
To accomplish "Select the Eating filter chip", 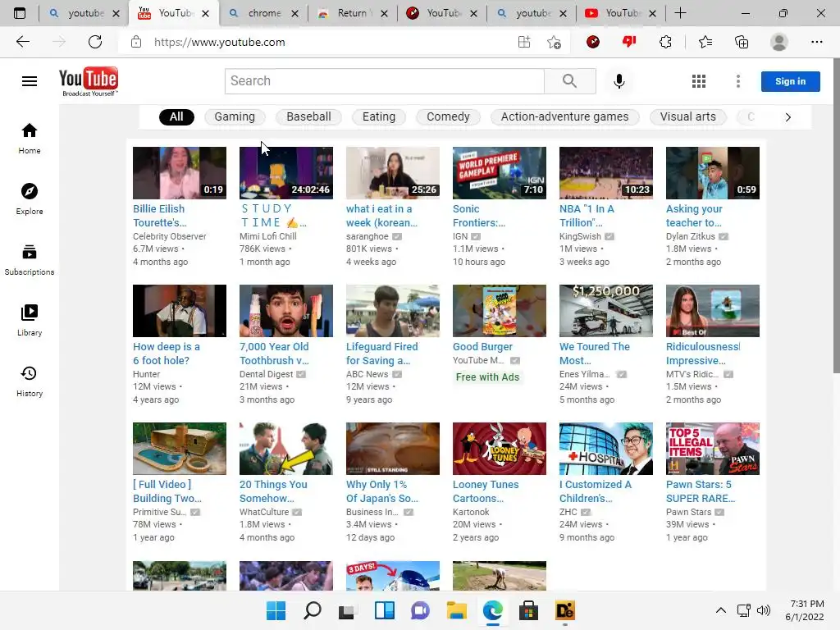I will pos(379,116).
